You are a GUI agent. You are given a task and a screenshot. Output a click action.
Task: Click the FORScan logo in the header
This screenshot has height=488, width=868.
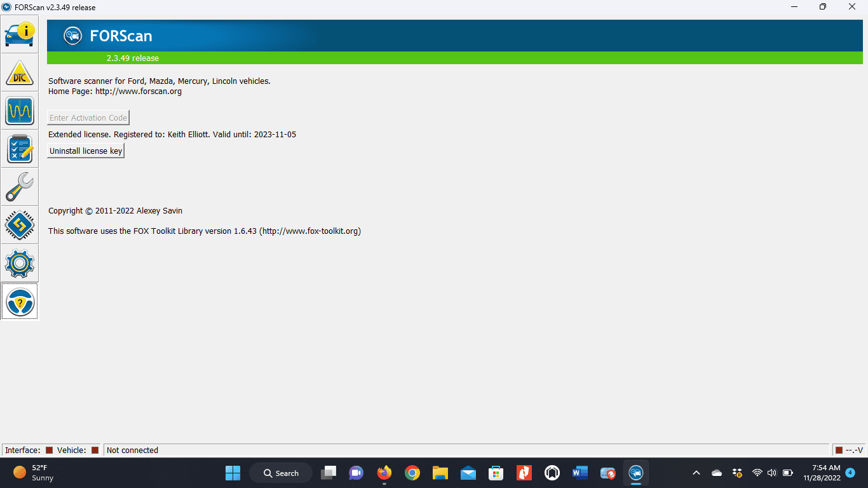pyautogui.click(x=73, y=36)
